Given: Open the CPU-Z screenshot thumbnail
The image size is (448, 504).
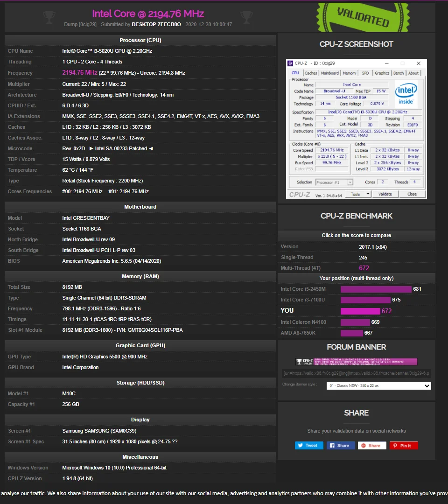Looking at the screenshot, I should [x=357, y=129].
